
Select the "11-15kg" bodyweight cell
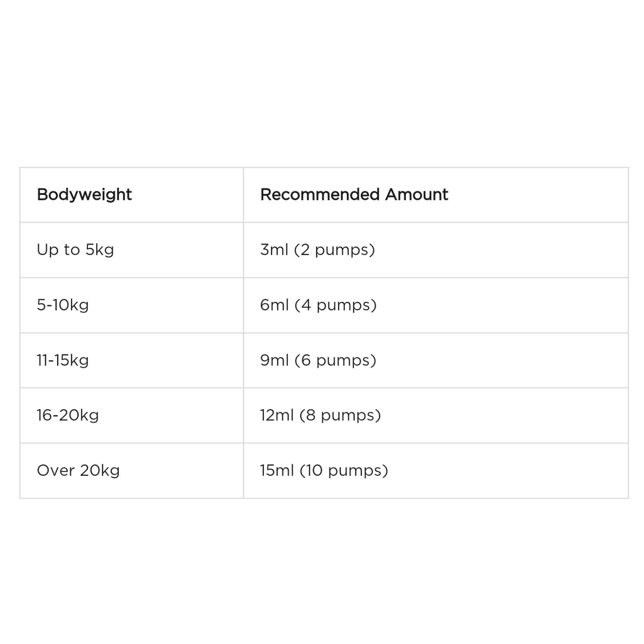point(63,360)
